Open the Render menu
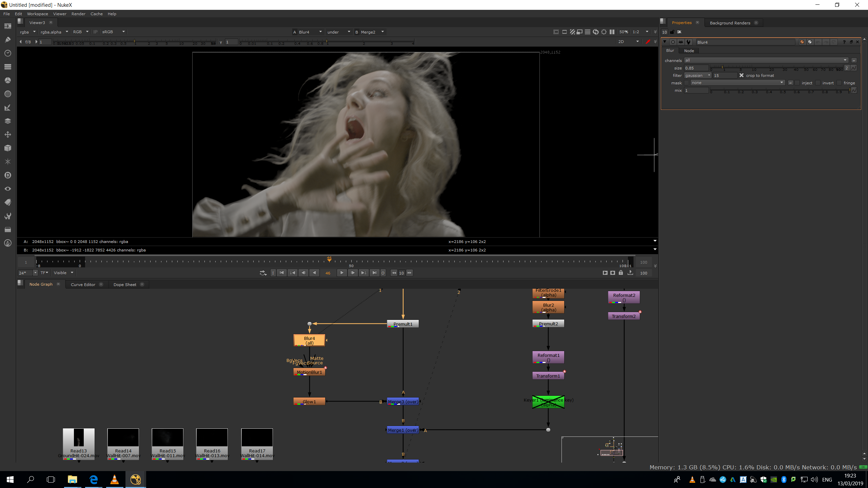 click(78, 14)
